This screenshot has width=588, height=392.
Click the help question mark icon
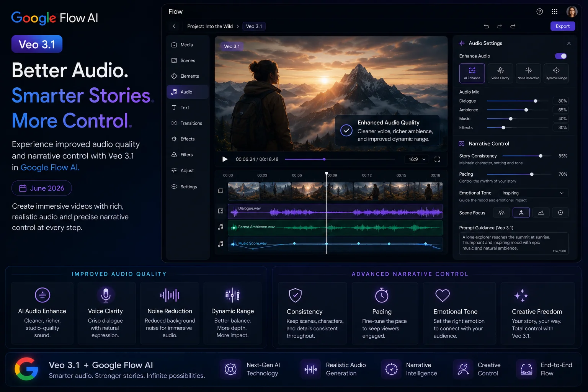540,11
